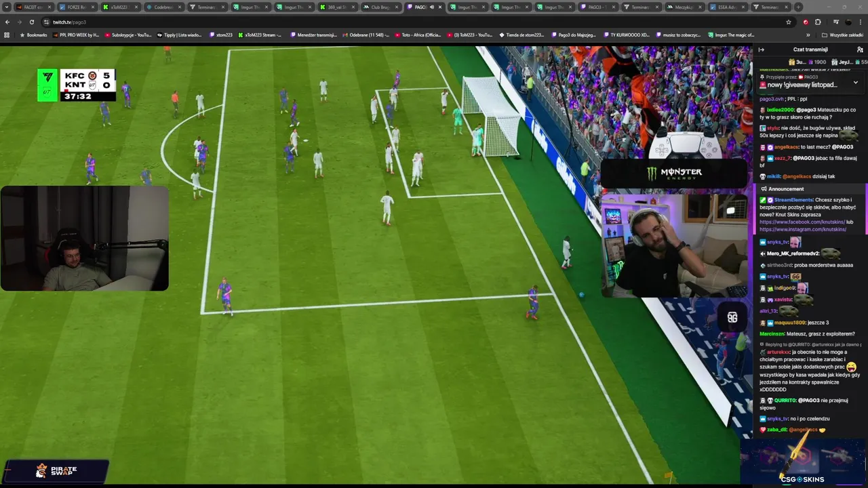Open the 'Tipply | Lista wiado...' bookmark
Screen dimensions: 868x488
point(179,35)
